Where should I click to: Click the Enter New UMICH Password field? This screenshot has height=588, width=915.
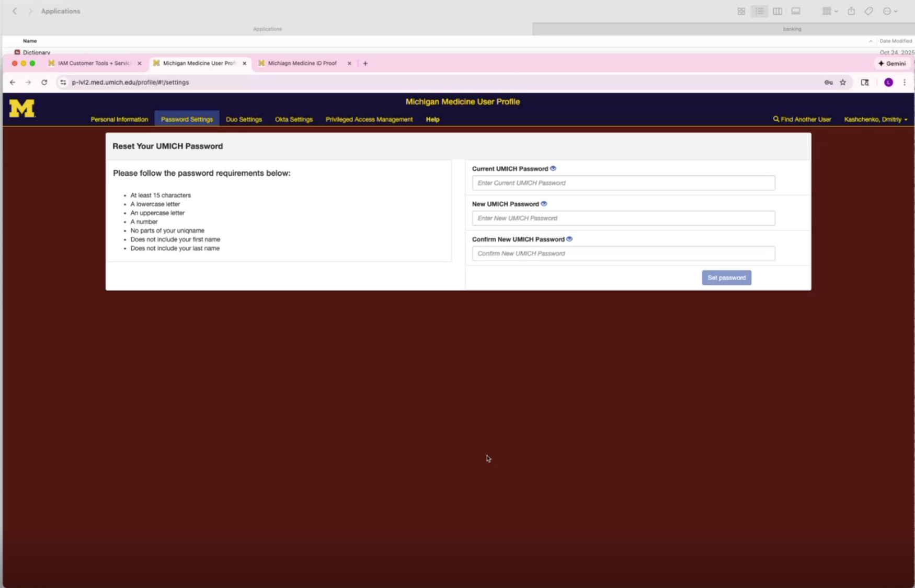[x=623, y=218]
